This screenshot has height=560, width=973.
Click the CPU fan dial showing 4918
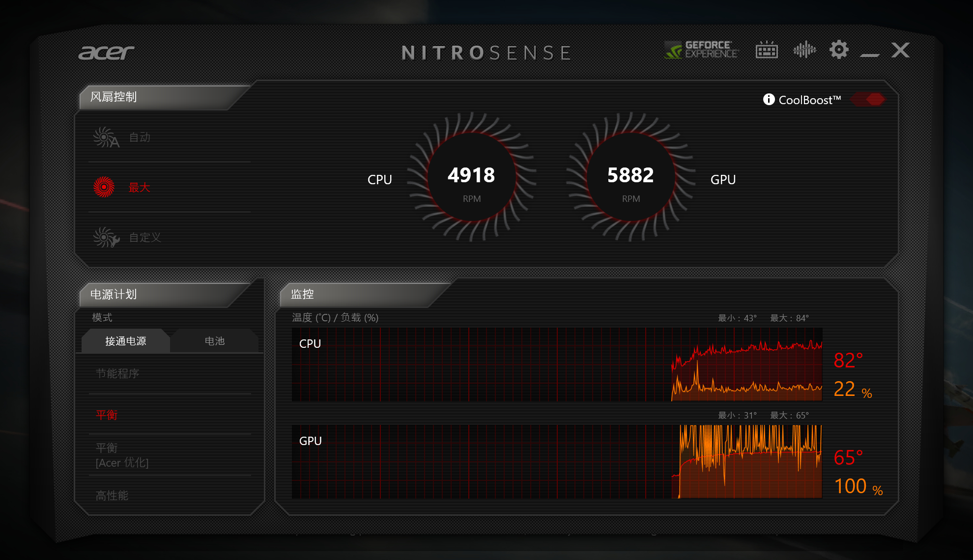click(x=471, y=177)
